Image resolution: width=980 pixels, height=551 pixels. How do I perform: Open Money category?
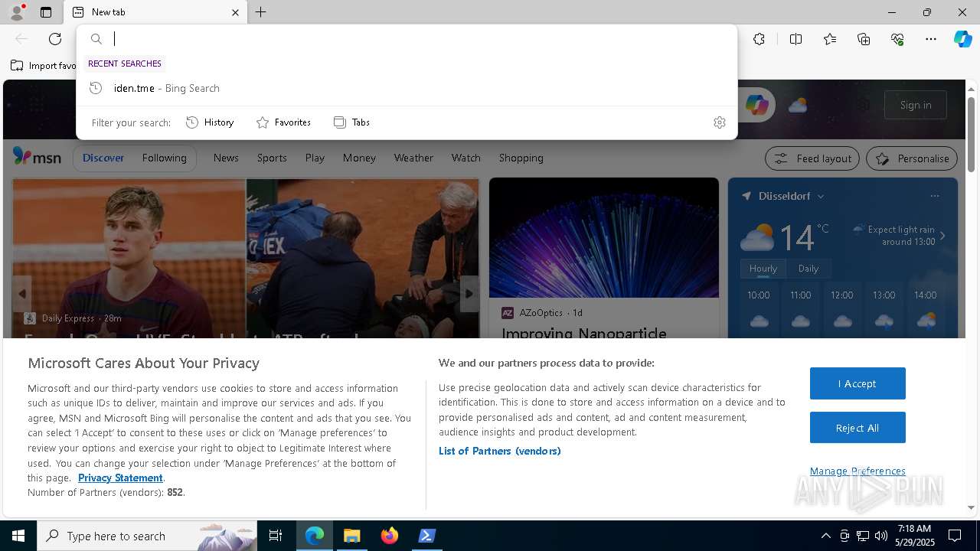click(x=359, y=158)
